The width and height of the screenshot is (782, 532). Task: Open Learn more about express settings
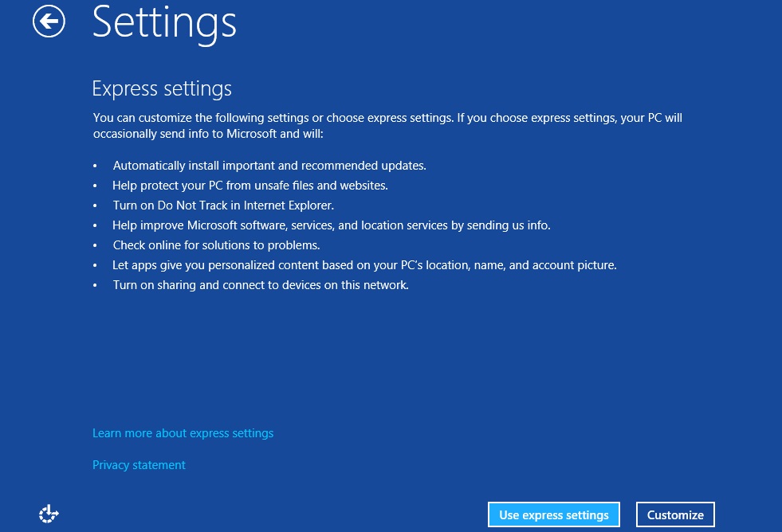(183, 432)
